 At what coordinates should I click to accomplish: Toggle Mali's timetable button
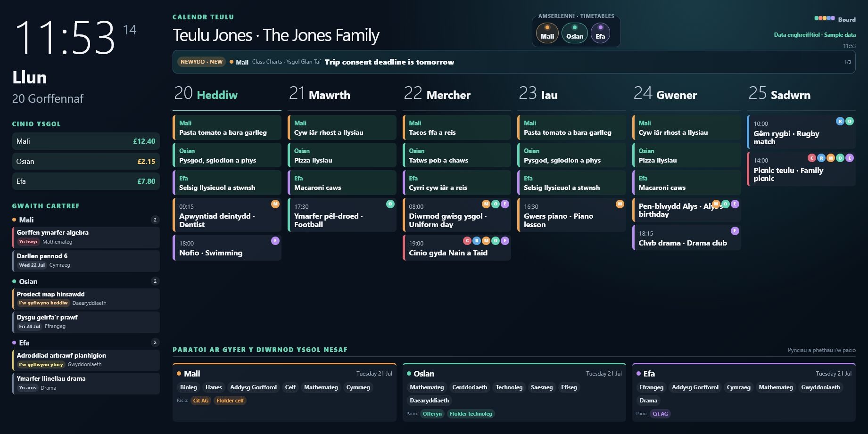click(547, 33)
